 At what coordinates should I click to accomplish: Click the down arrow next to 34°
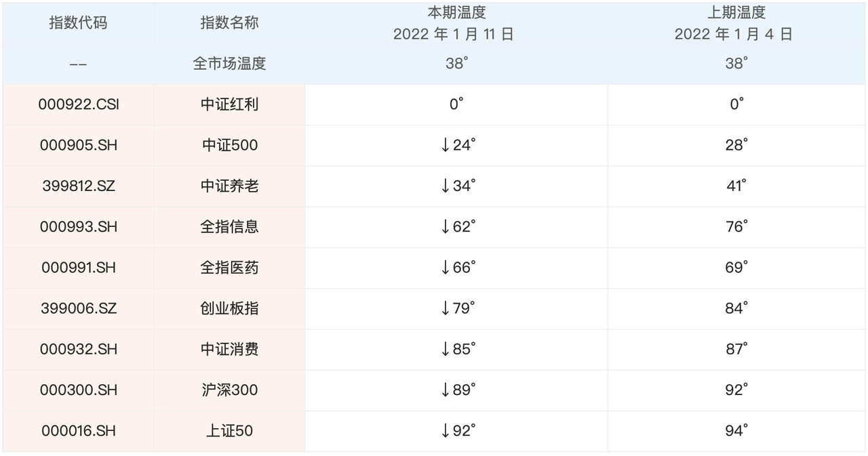click(x=445, y=186)
